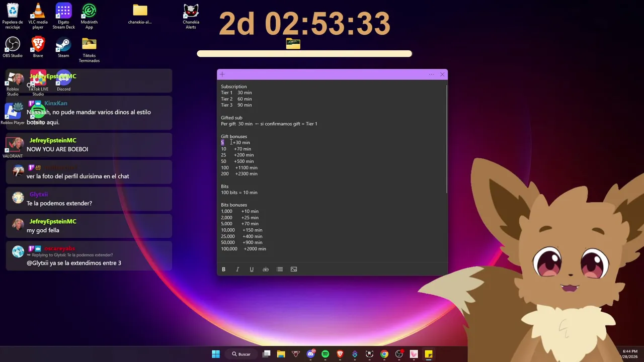Open Task View from the taskbar
This screenshot has width=644, height=362.
(267, 354)
